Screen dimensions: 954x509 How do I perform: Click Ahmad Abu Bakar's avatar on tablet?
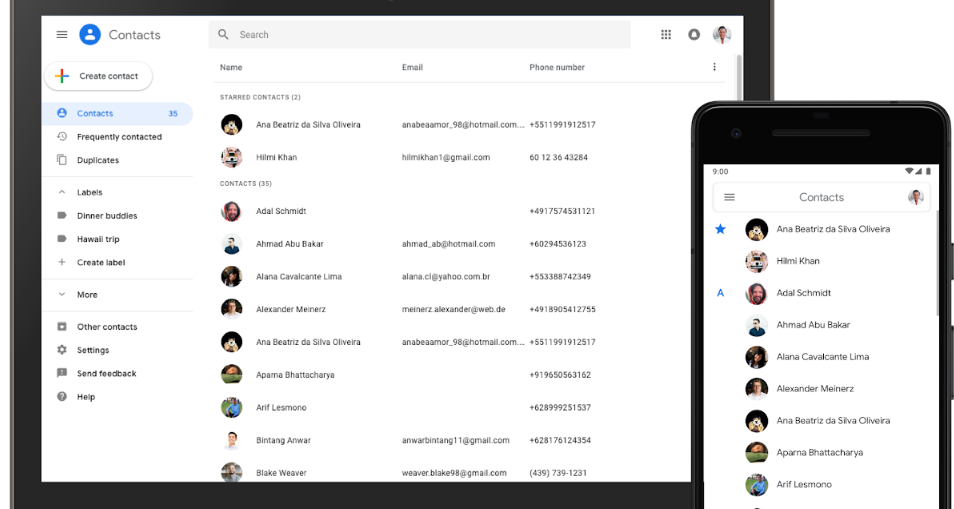click(x=231, y=244)
